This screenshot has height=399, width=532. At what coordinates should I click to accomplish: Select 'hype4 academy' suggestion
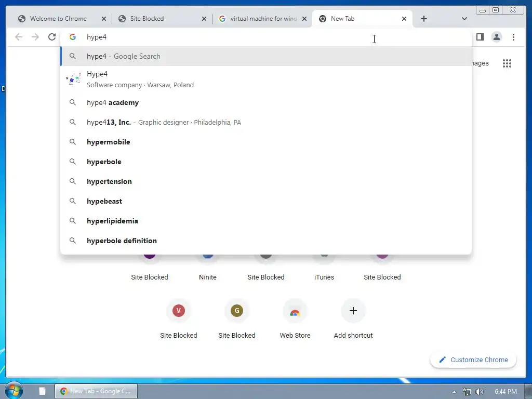(266, 102)
